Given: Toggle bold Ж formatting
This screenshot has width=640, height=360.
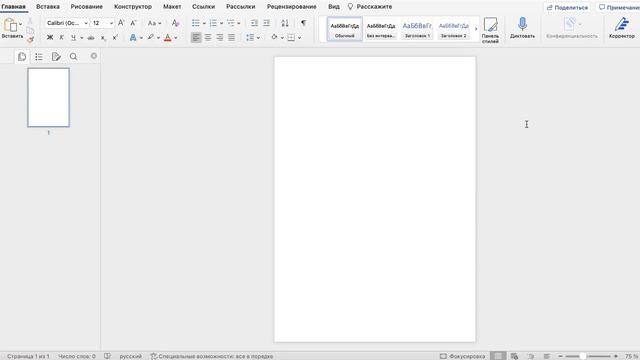Looking at the screenshot, I should (50, 38).
